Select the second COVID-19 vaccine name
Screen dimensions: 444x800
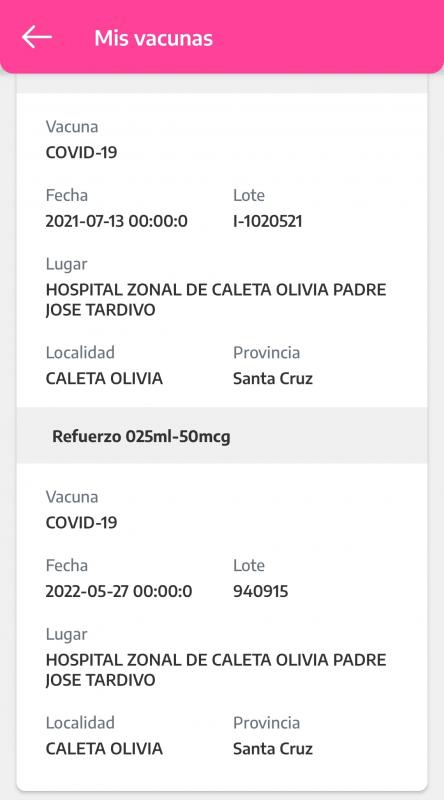(81, 522)
